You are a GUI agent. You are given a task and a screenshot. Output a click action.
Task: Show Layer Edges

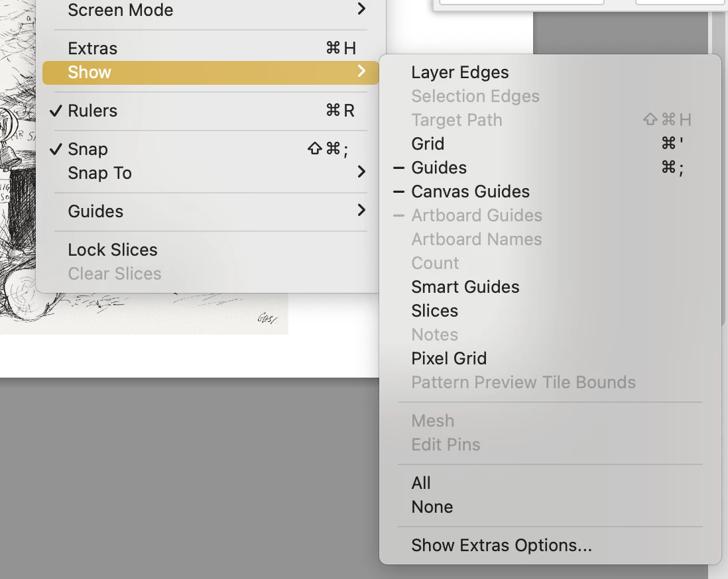tap(459, 72)
